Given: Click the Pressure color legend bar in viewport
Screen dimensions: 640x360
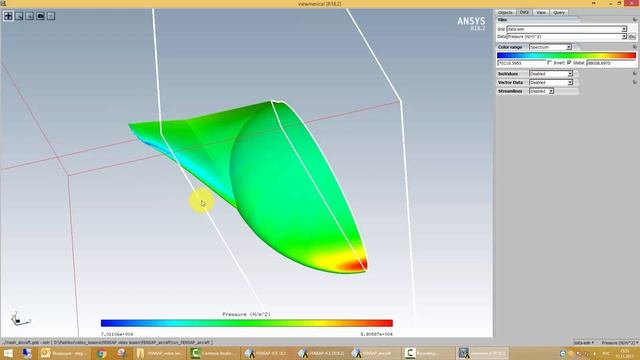Looking at the screenshot, I should click(247, 323).
